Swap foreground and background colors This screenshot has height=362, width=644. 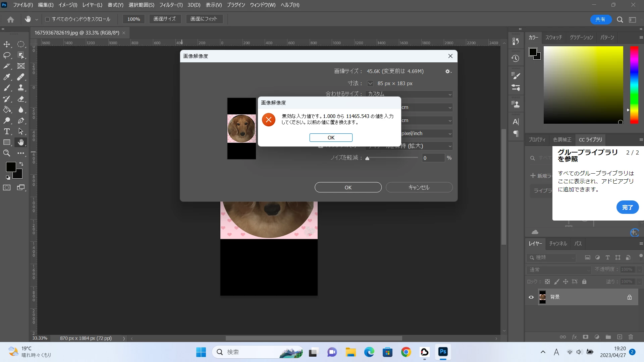coord(21,164)
